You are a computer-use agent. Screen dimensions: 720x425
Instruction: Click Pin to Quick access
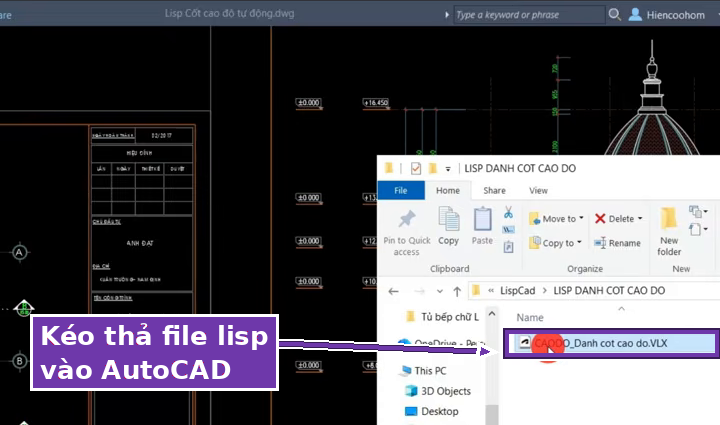pos(407,233)
